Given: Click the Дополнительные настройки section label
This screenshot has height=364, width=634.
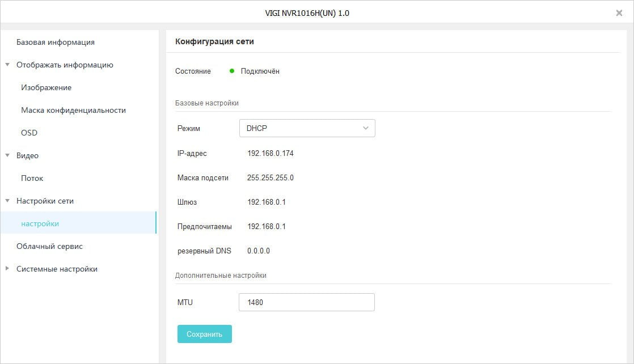Looking at the screenshot, I should [x=221, y=276].
